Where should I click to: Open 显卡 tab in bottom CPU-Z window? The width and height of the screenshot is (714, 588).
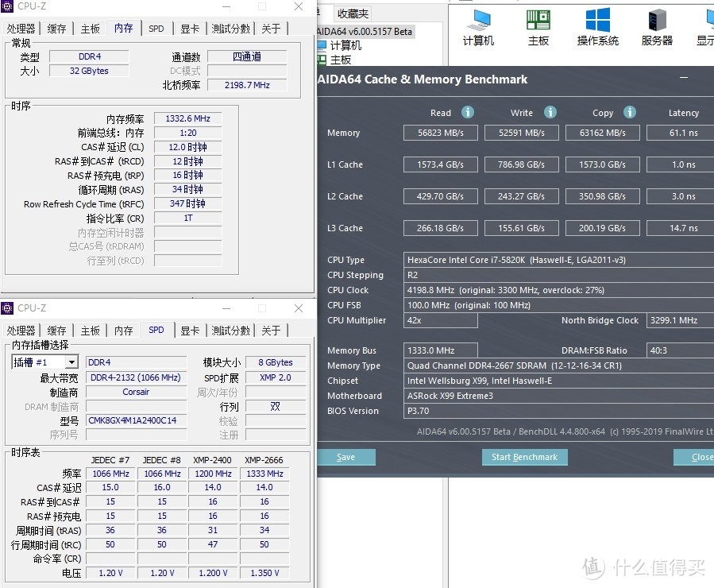coord(190,331)
